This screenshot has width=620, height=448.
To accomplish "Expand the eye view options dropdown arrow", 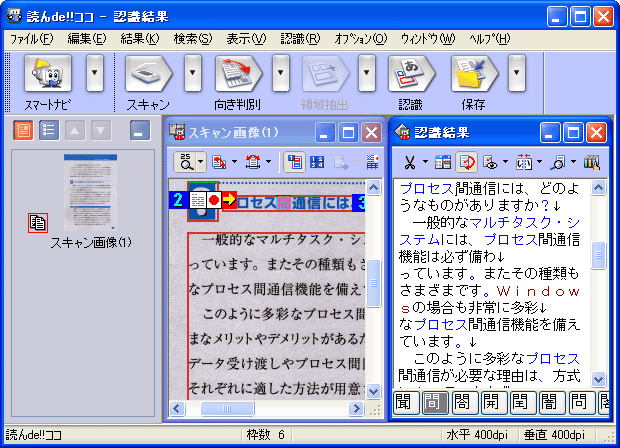I will [505, 162].
